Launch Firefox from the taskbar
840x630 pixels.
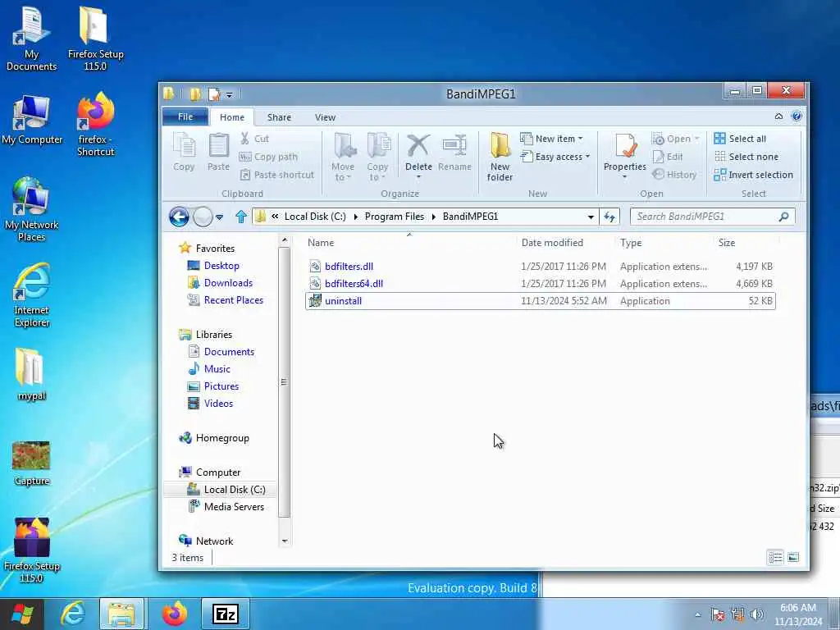pyautogui.click(x=175, y=614)
